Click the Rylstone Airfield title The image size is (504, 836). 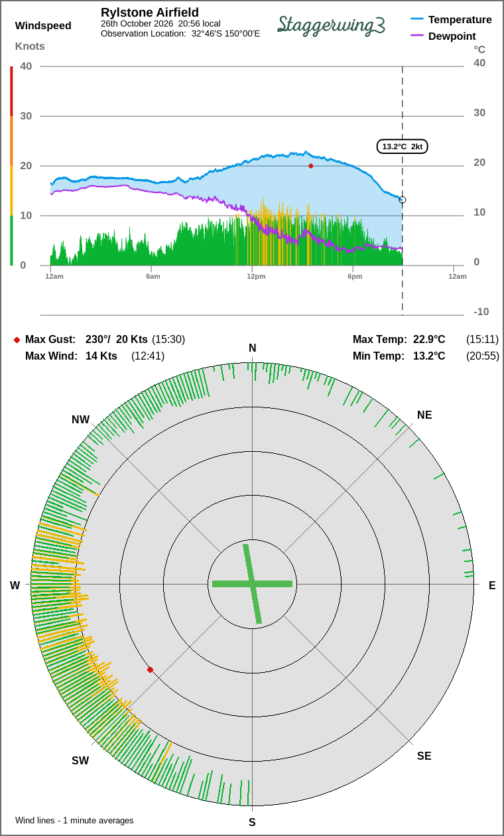coord(150,13)
